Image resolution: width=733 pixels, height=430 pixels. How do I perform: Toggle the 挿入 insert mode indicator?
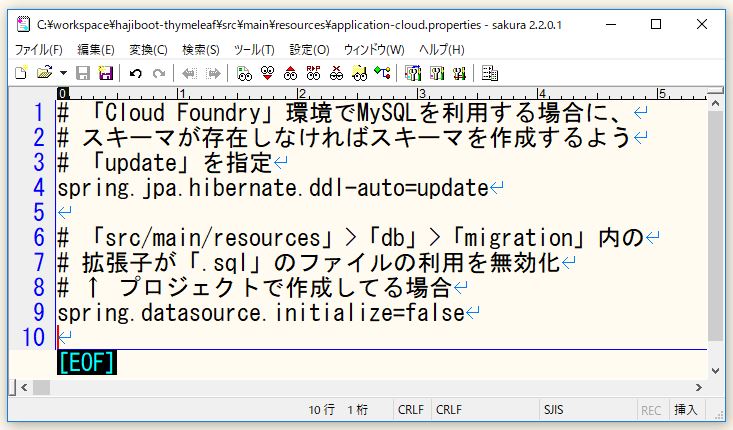pos(685,410)
